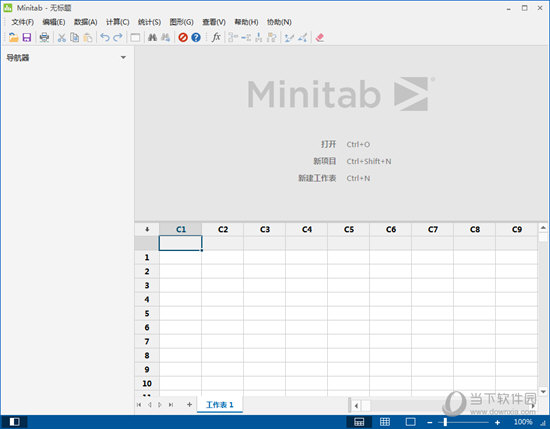Switch to worksheet-only grid view
550x429 pixels.
[x=385, y=422]
